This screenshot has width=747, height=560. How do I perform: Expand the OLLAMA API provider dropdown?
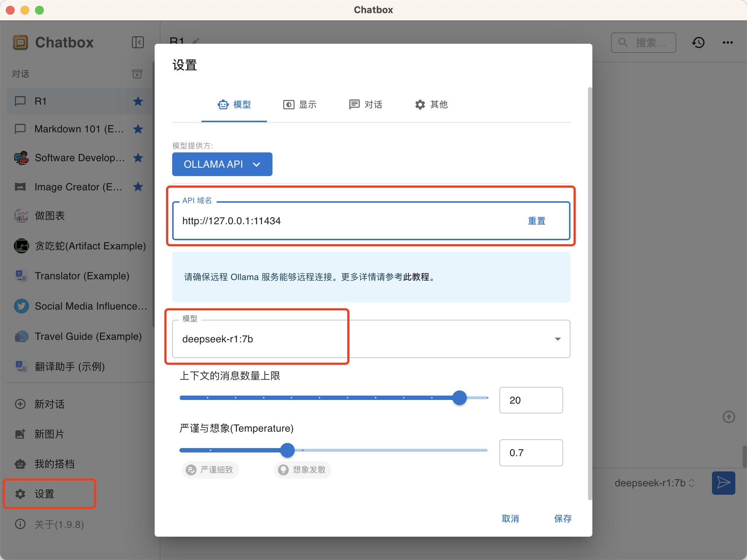(222, 164)
